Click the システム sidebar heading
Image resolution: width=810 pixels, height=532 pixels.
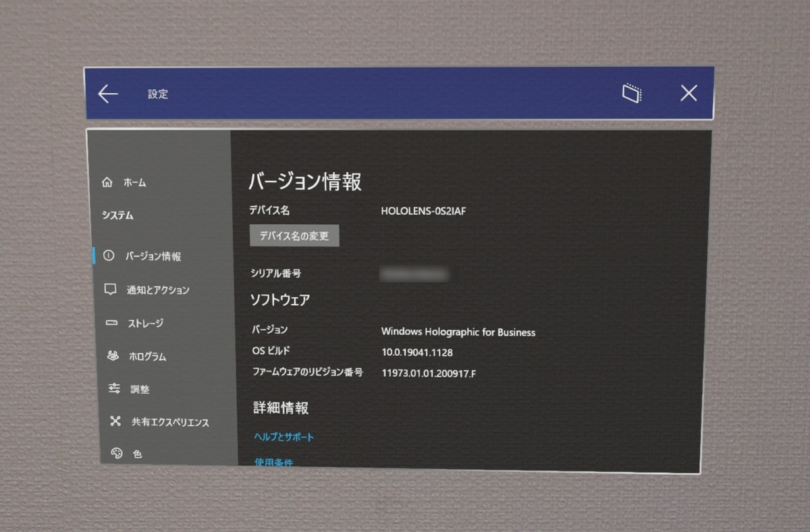click(x=117, y=215)
